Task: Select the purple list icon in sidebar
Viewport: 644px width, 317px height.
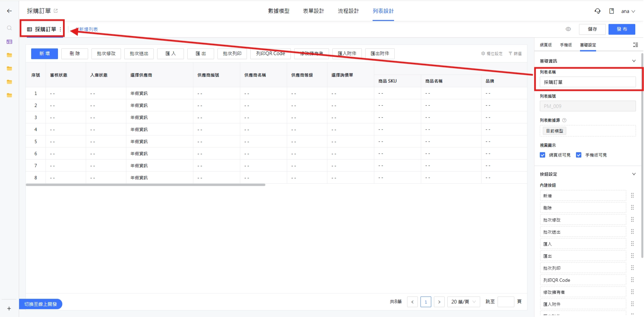Action: [9, 42]
